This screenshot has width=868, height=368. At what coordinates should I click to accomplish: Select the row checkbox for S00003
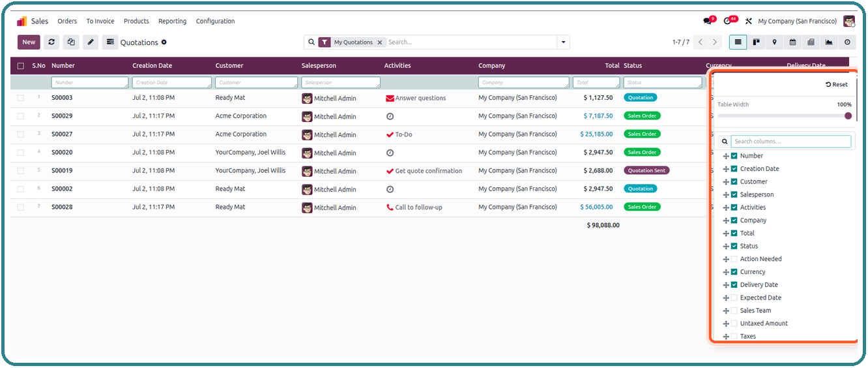point(21,98)
